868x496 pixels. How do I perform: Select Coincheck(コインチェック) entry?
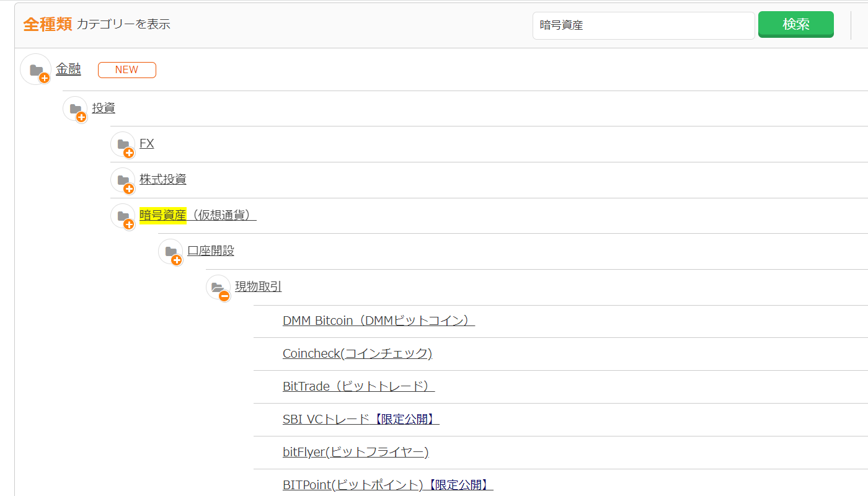[357, 353]
